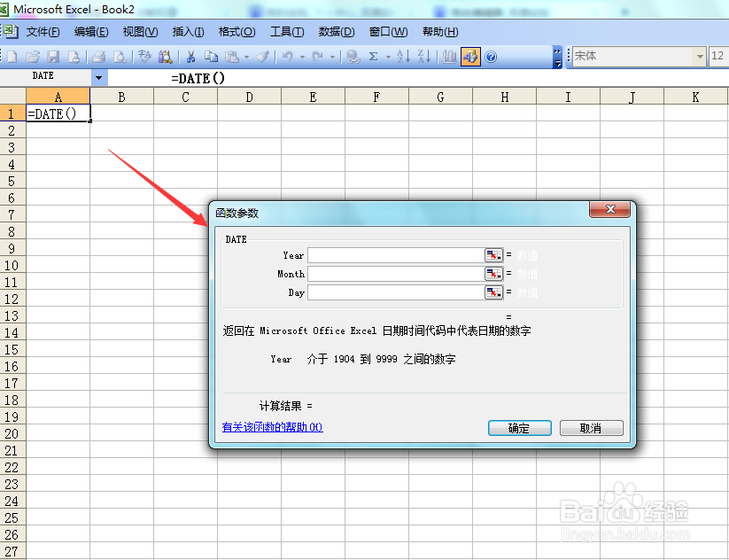The image size is (729, 560).
Task: Open the 窗口(W) menu
Action: coord(388,32)
